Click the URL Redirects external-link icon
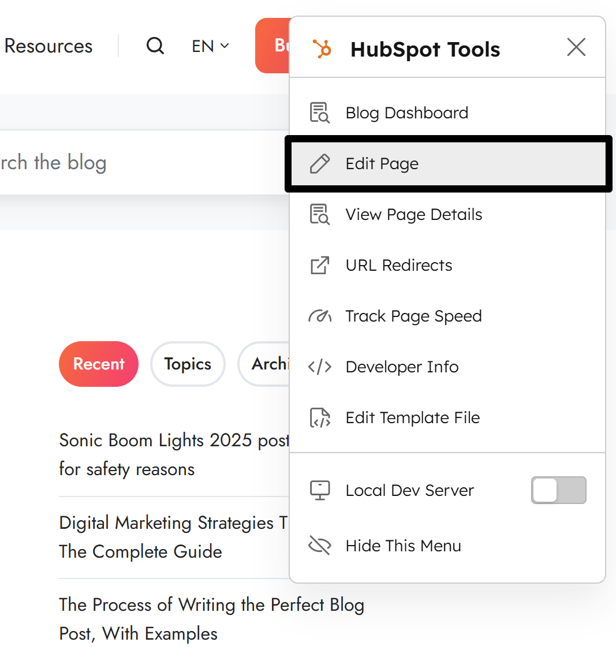 coord(320,266)
